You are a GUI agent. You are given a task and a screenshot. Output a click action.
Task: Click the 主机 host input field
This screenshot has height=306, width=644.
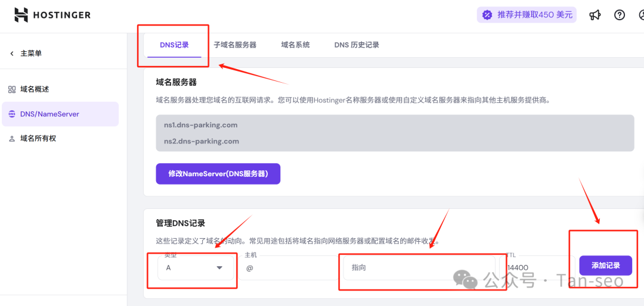[x=289, y=268]
